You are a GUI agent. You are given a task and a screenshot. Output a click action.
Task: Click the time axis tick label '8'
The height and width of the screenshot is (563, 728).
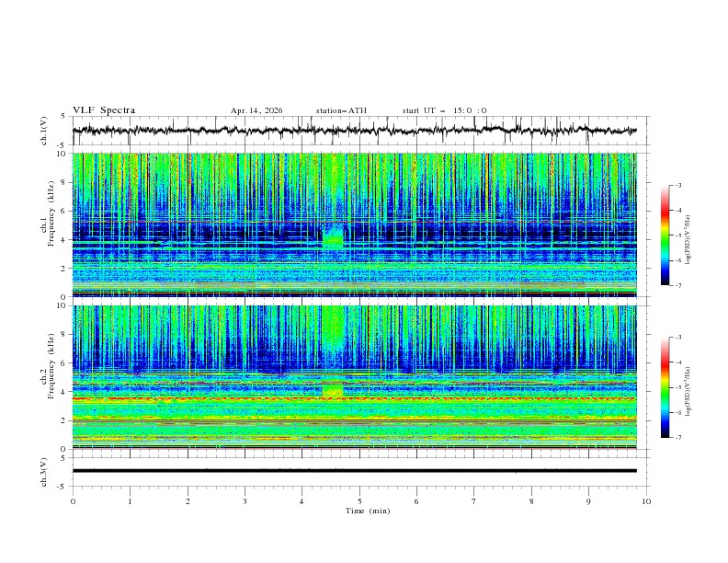pyautogui.click(x=531, y=501)
